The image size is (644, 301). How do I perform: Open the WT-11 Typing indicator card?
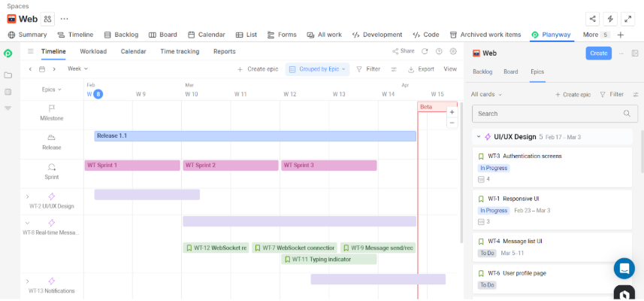(x=329, y=260)
